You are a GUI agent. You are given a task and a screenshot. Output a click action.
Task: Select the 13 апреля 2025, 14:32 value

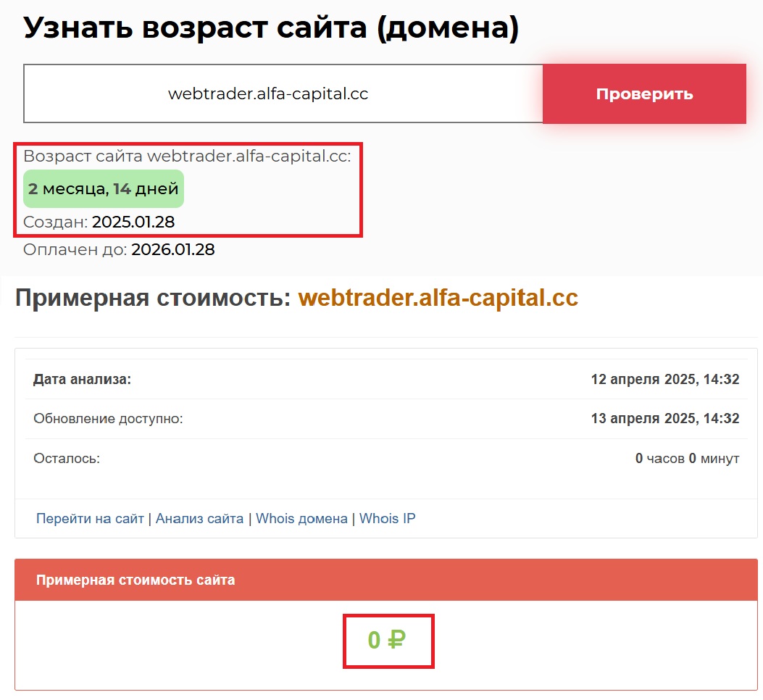[x=664, y=419]
